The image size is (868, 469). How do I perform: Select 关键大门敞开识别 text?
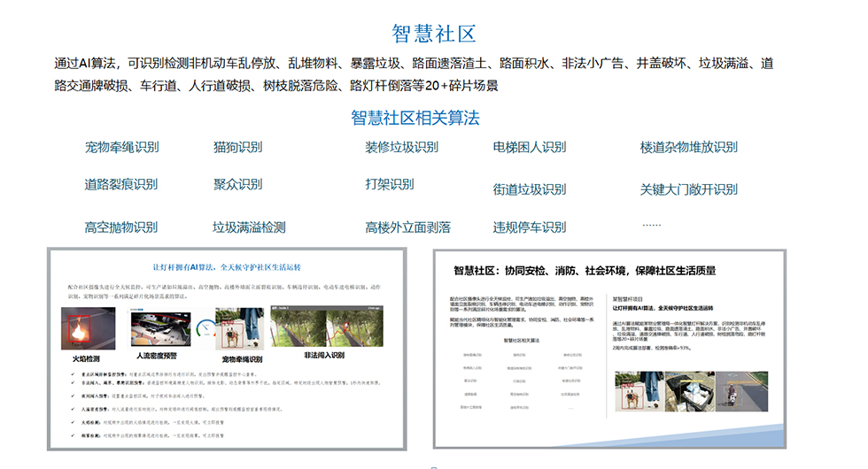(x=689, y=189)
